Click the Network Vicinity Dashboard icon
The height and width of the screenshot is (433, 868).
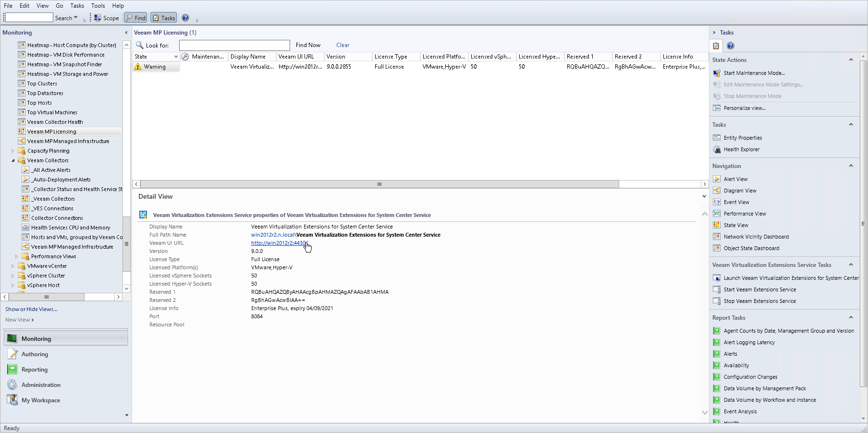click(717, 237)
